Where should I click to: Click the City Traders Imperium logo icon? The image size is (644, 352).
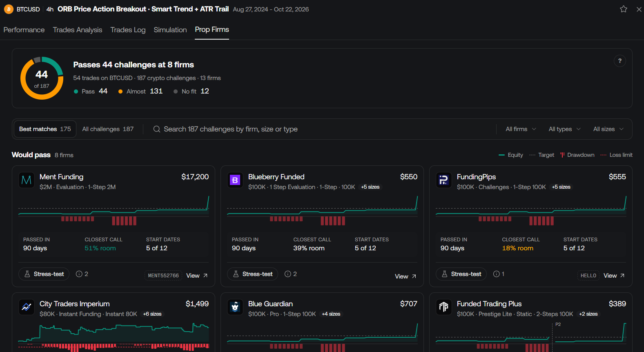pos(27,307)
